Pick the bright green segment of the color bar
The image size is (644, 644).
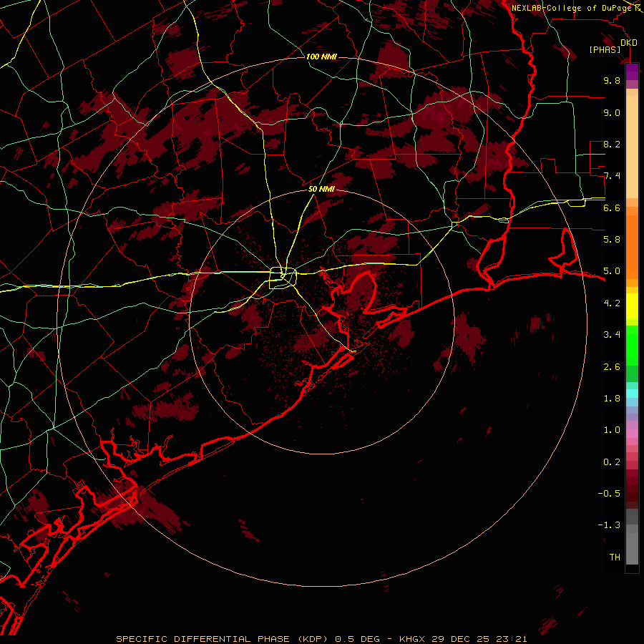(x=632, y=344)
